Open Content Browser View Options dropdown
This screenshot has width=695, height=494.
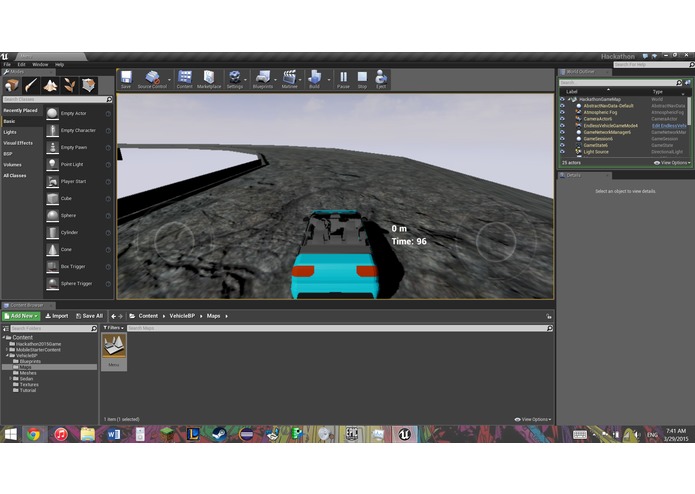tap(533, 419)
